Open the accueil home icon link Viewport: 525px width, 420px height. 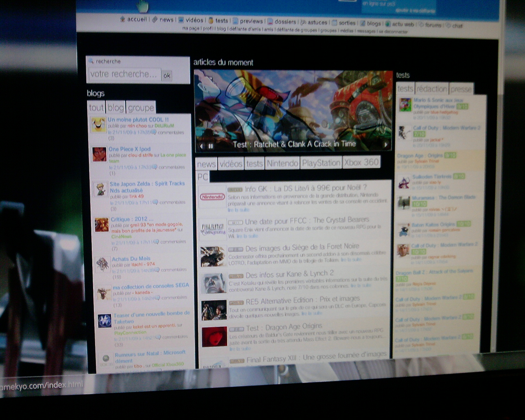pyautogui.click(x=133, y=19)
